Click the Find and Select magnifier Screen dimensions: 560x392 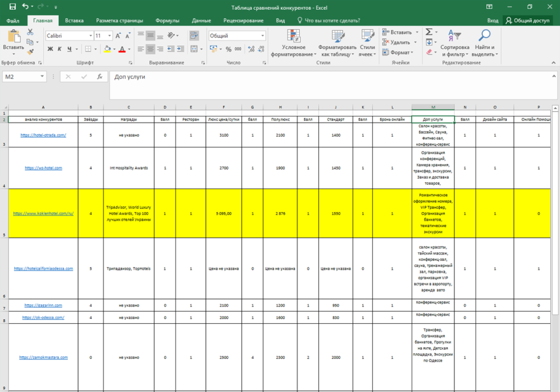pos(483,43)
